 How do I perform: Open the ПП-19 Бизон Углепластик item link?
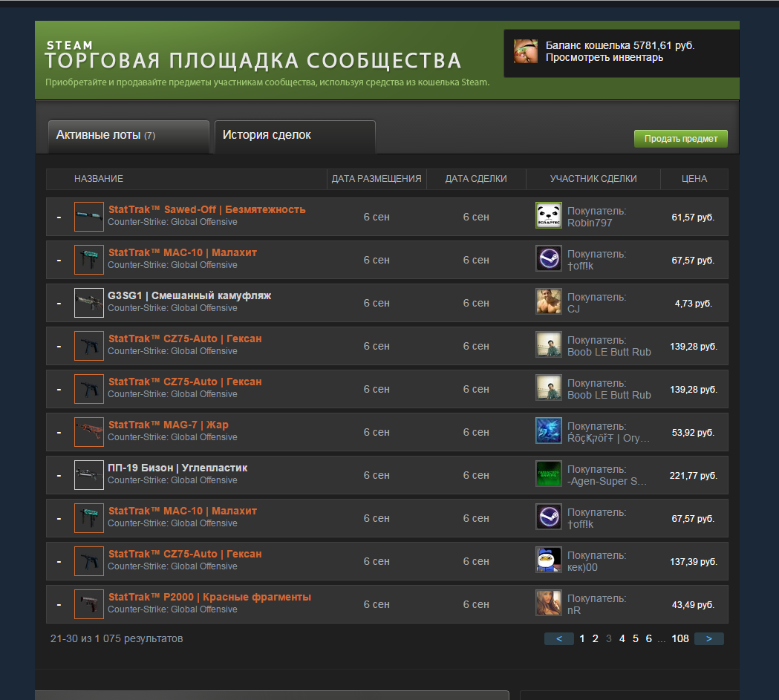point(177,468)
